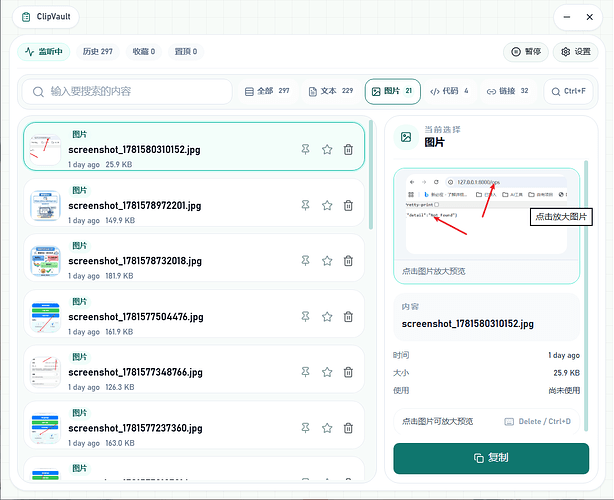Click the 内容 filename screenshot_1781580310152.jpg
This screenshot has width=614, height=500.
point(468,324)
